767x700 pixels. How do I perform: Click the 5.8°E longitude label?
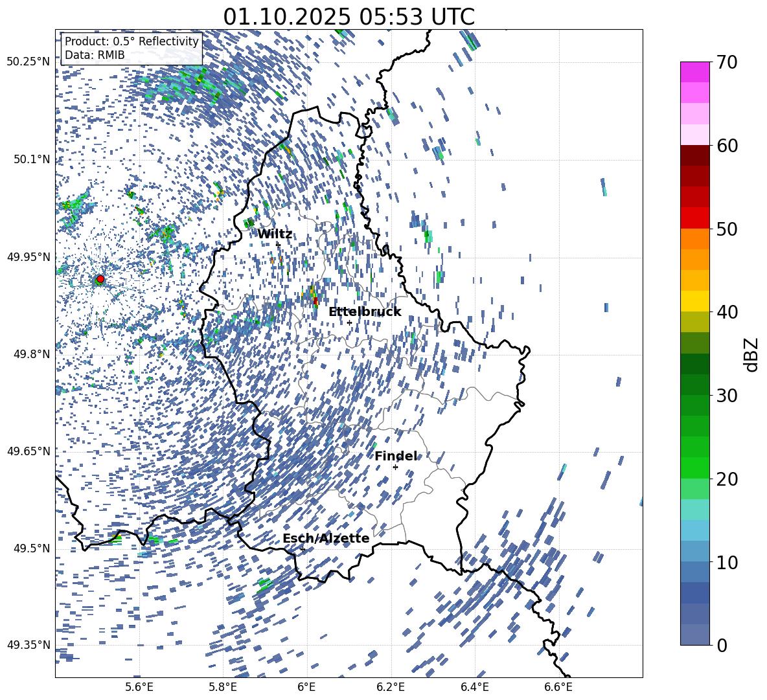[223, 687]
